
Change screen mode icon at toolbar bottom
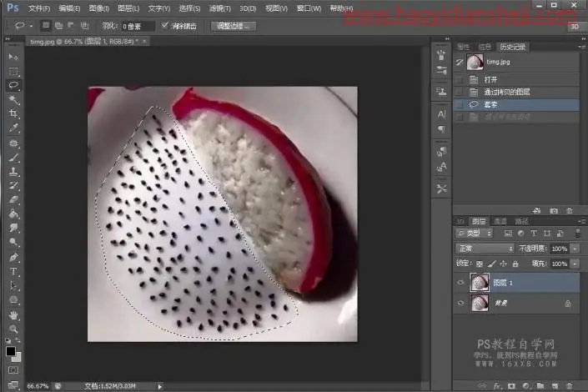13,384
